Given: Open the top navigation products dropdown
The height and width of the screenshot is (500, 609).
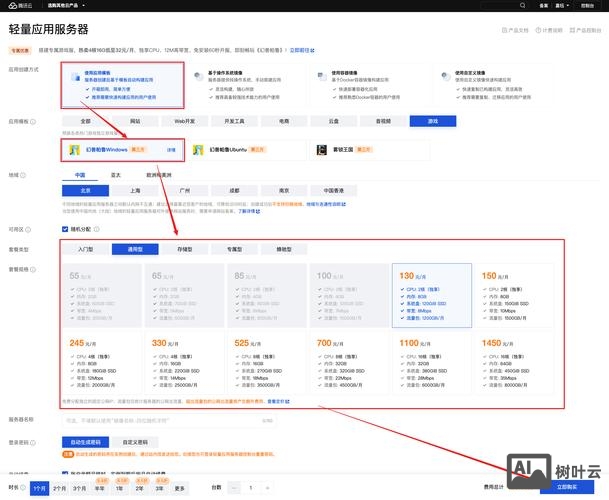Looking at the screenshot, I should [x=88, y=6].
